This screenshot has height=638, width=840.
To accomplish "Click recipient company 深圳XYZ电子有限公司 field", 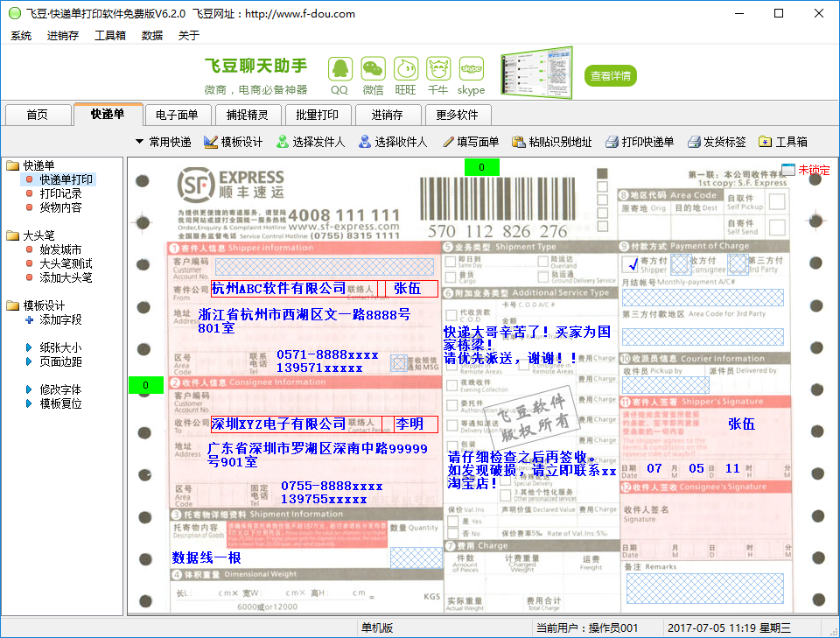I will pyautogui.click(x=297, y=424).
